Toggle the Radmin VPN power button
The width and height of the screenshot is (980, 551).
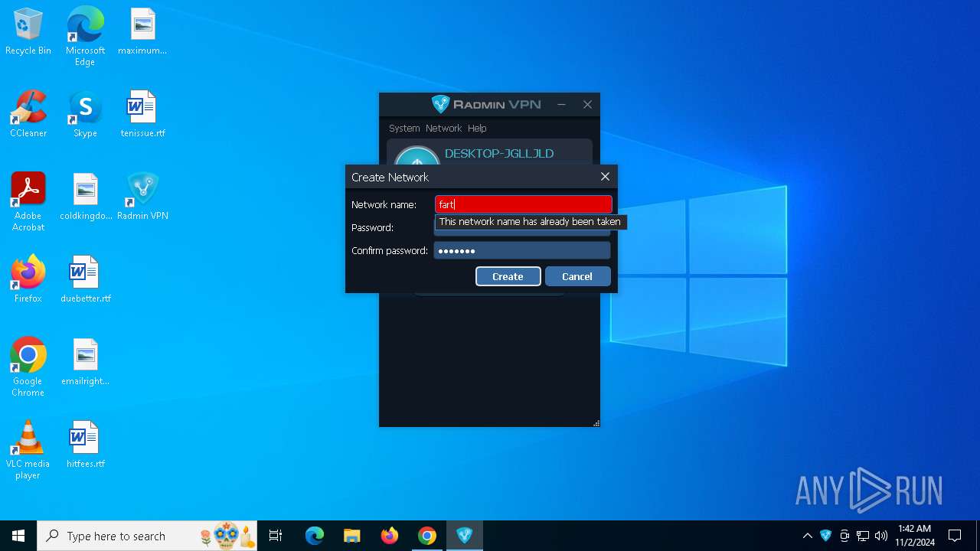click(x=417, y=156)
